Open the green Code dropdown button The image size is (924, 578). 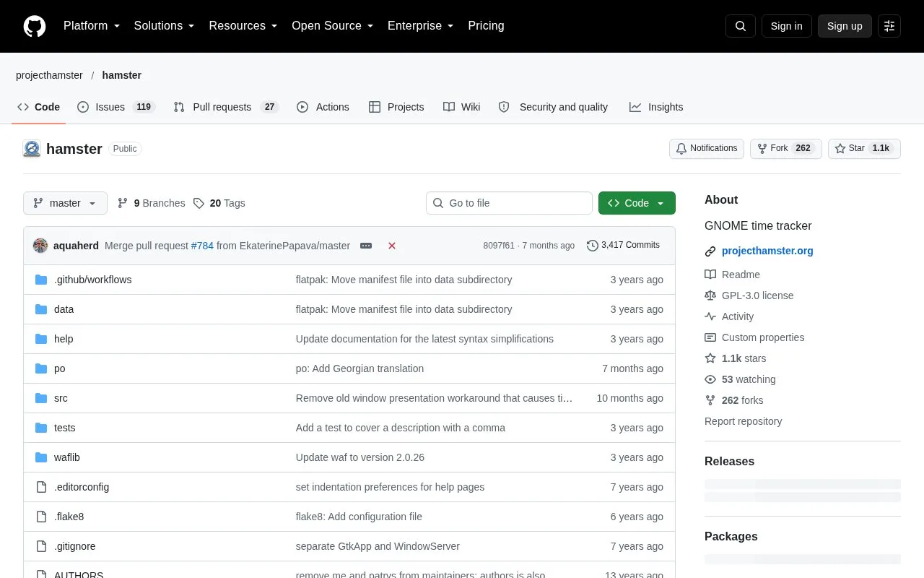click(637, 203)
